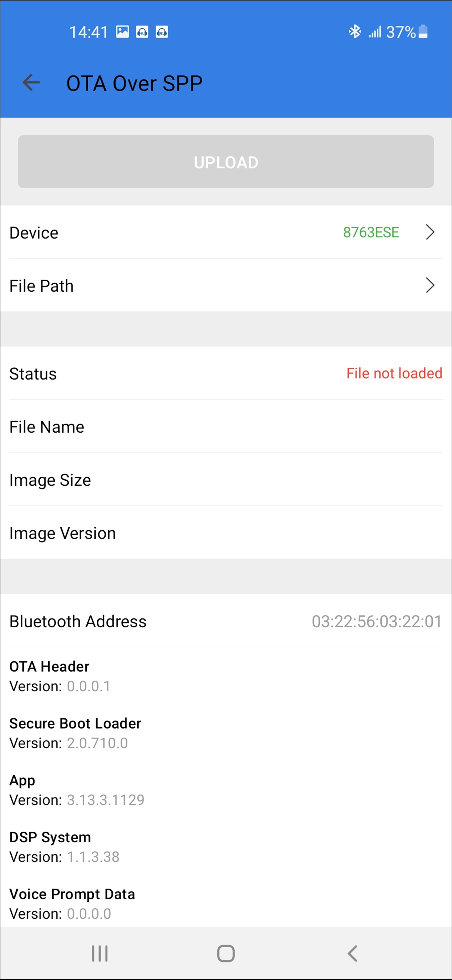Tap the second headset notification icon
This screenshot has height=980, width=452.
162,32
